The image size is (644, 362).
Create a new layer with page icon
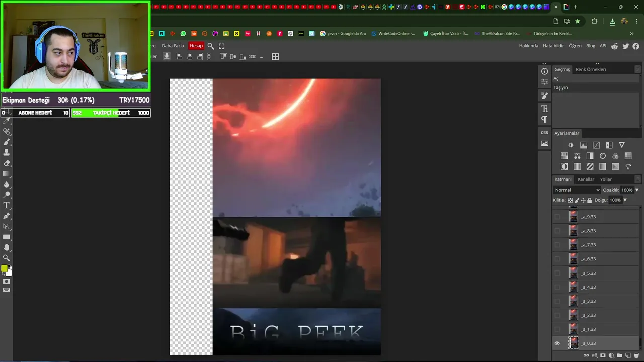click(628, 355)
